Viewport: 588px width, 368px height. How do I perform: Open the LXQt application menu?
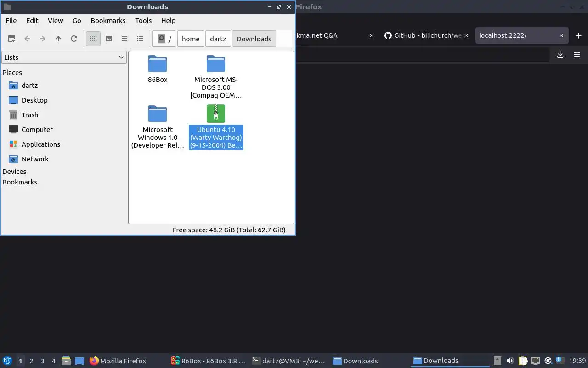[7, 361]
